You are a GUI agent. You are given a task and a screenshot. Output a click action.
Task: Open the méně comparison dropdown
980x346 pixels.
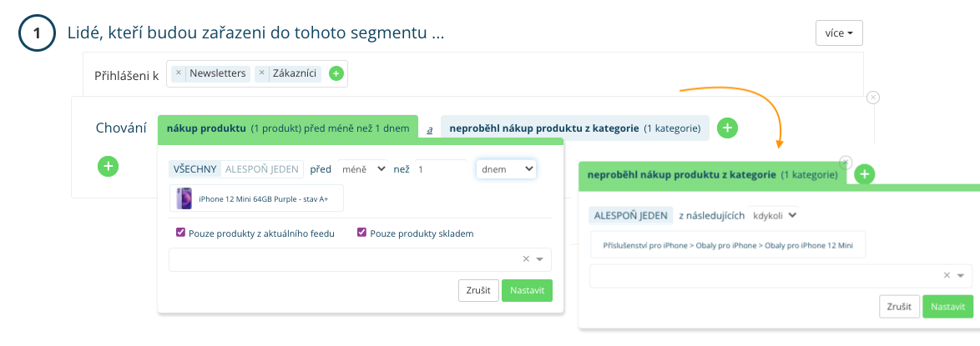pyautogui.click(x=363, y=169)
